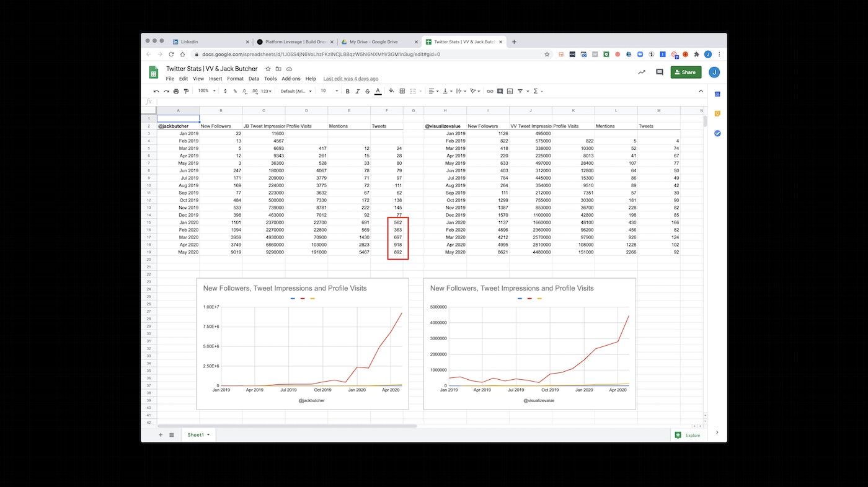Select the Sheet1 tab
Image resolution: width=868 pixels, height=487 pixels.
[198, 435]
